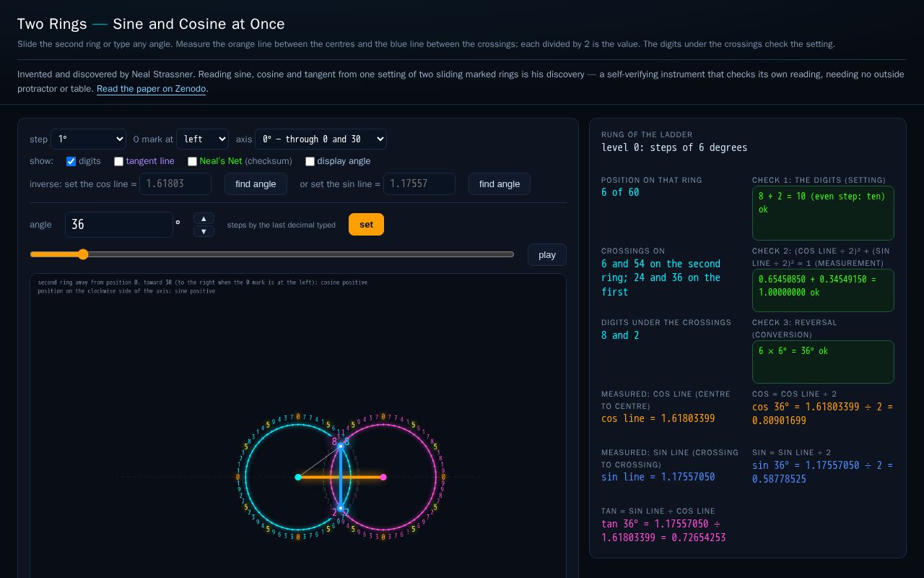924x578 pixels.
Task: Uncheck the digits checkbox
Action: tap(71, 161)
